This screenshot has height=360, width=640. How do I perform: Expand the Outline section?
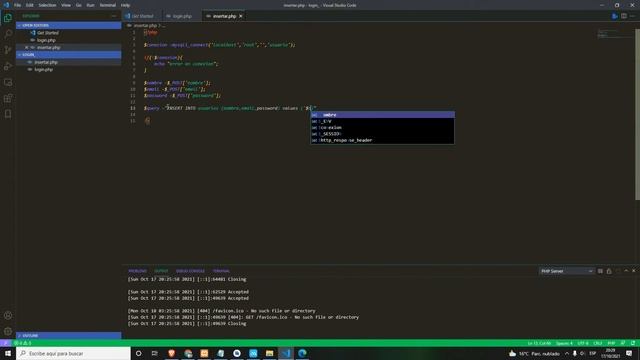[x=69, y=336]
